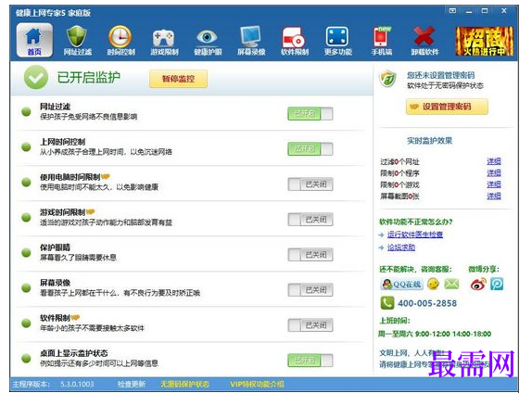532x393 pixels.
Task: Enable the 使用电脑时间限制 switch
Action: (x=310, y=184)
